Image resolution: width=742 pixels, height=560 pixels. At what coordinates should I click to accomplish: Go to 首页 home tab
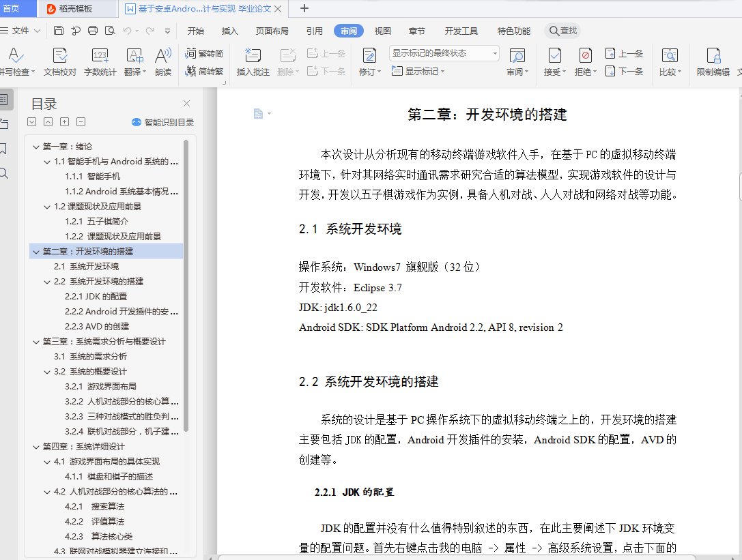point(12,8)
